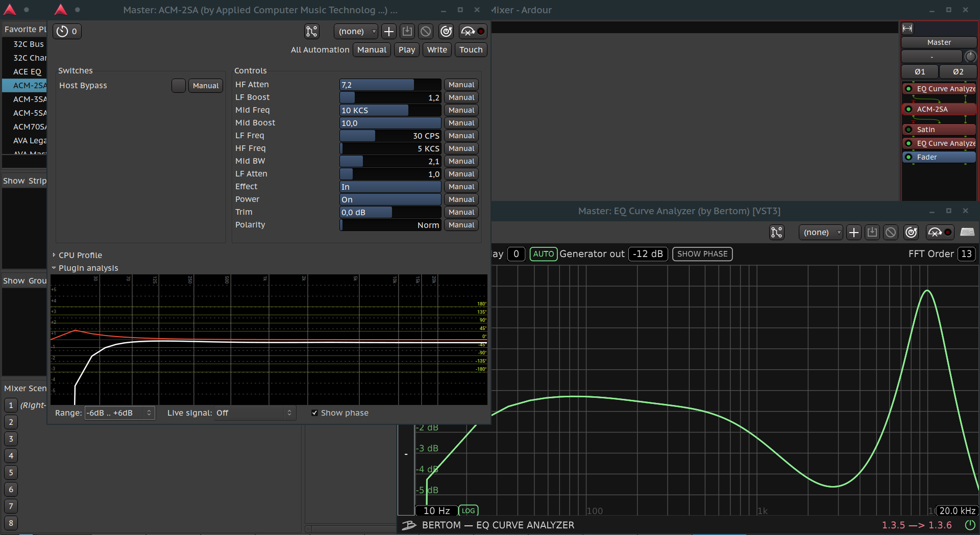Open pin connections in ACM-2SA window
Screen dimensions: 980x535
click(x=311, y=32)
